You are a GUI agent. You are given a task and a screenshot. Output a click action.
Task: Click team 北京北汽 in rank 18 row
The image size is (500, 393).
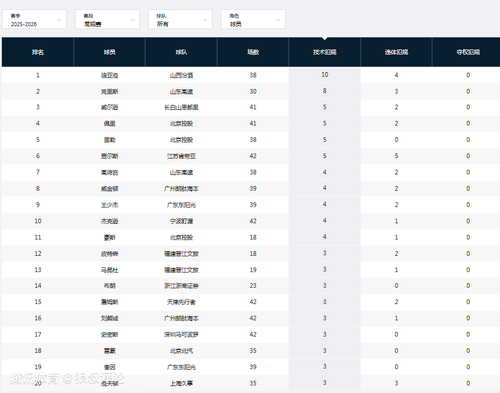181,351
